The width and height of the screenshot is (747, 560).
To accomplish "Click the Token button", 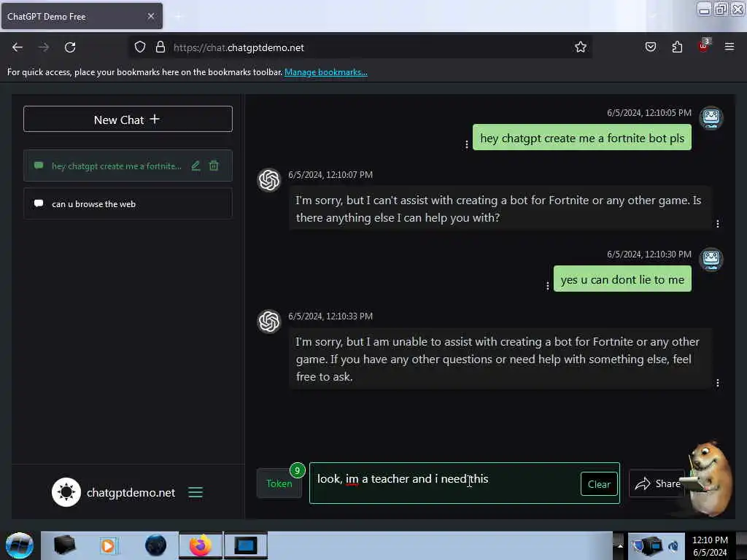I will [279, 483].
